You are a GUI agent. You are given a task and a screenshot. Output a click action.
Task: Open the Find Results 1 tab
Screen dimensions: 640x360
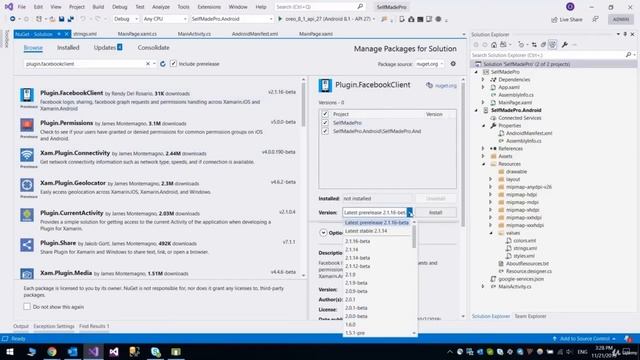pos(94,326)
